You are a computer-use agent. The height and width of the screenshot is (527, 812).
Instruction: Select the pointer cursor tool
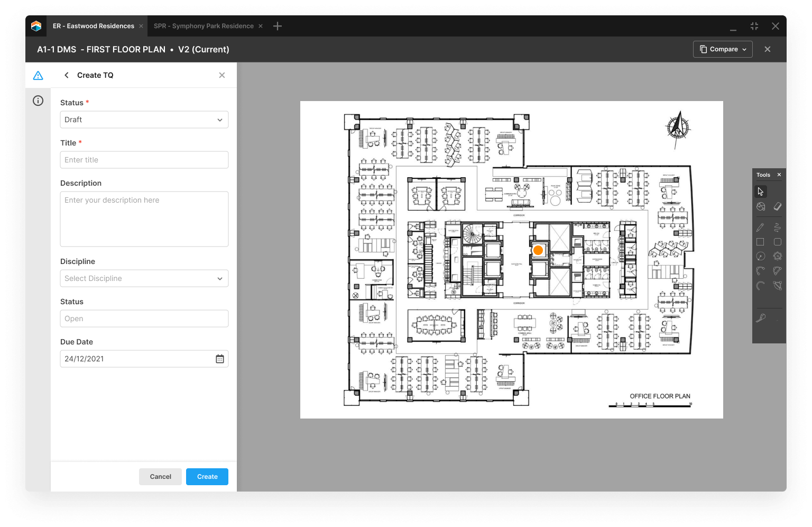(x=760, y=192)
